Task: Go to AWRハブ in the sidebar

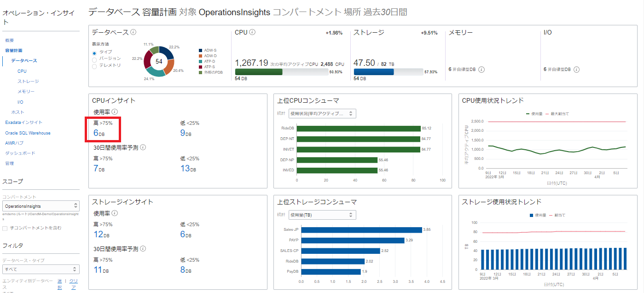Action: tap(14, 143)
